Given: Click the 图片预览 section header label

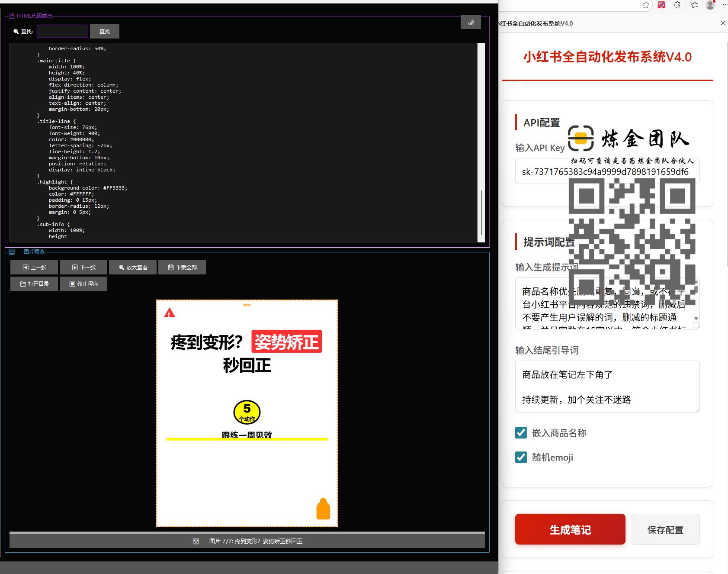Looking at the screenshot, I should click(34, 252).
